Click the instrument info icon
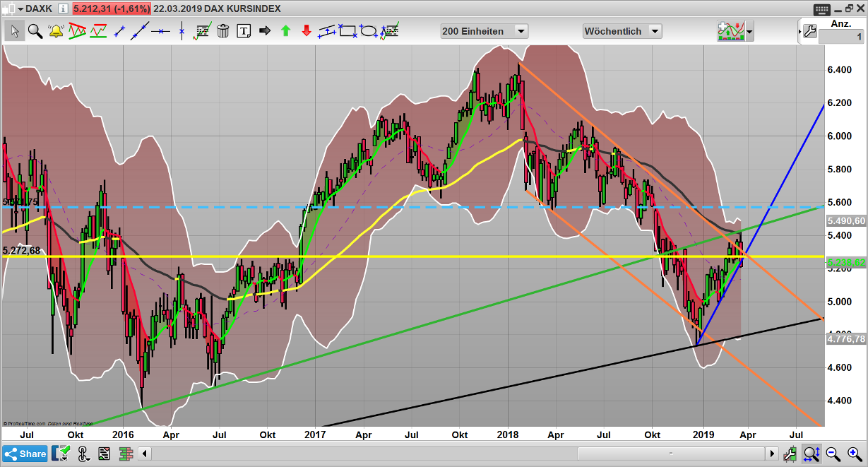 coord(62,9)
